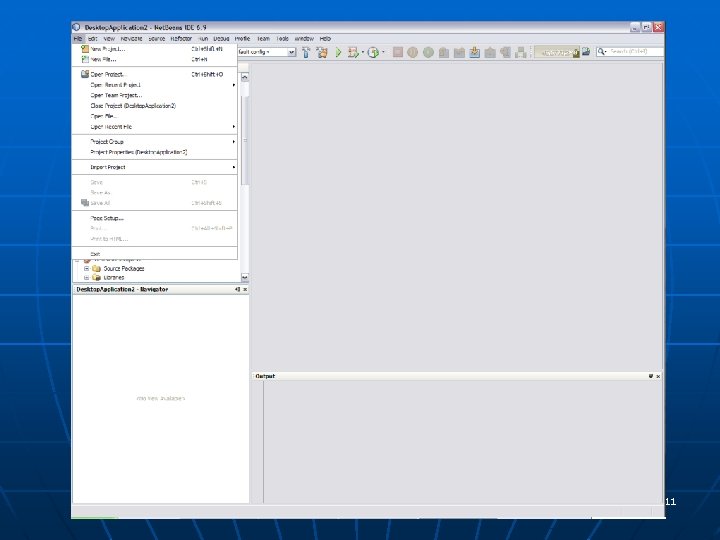Expand the Source Packages tree node
Screen dimensions: 720x540
[x=86, y=269]
